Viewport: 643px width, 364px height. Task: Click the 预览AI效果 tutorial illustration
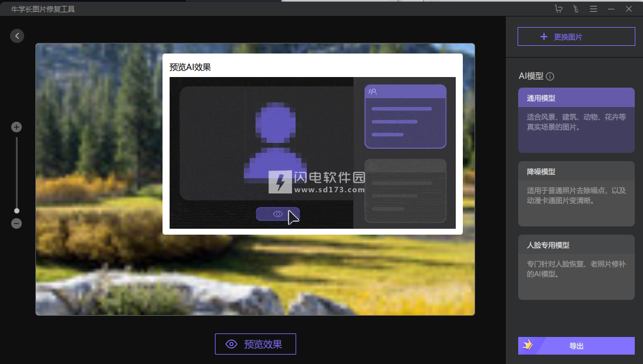(x=312, y=152)
